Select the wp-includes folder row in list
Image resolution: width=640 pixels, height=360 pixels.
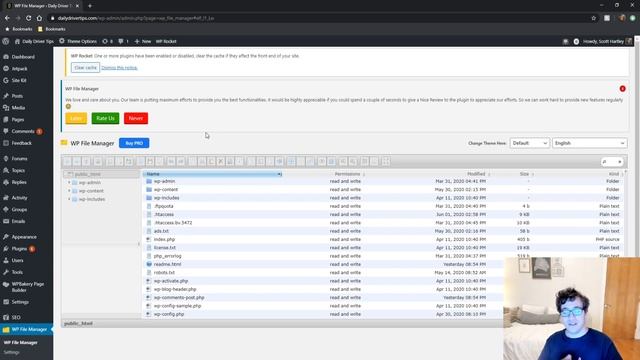pos(383,198)
